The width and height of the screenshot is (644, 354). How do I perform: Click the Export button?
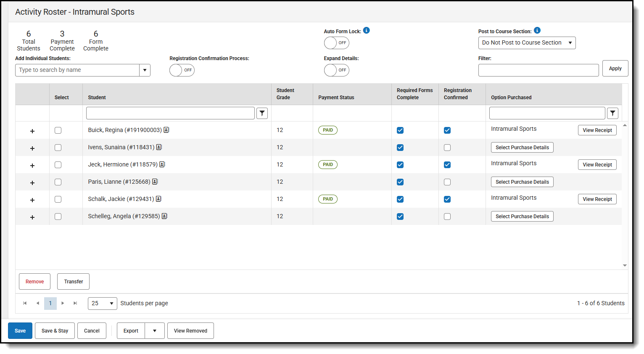pos(131,331)
